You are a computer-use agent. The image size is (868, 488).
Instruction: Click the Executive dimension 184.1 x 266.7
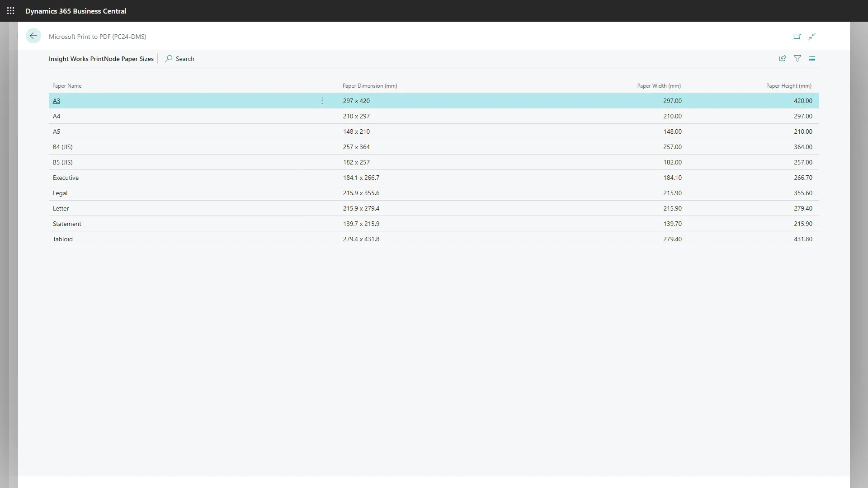(361, 178)
